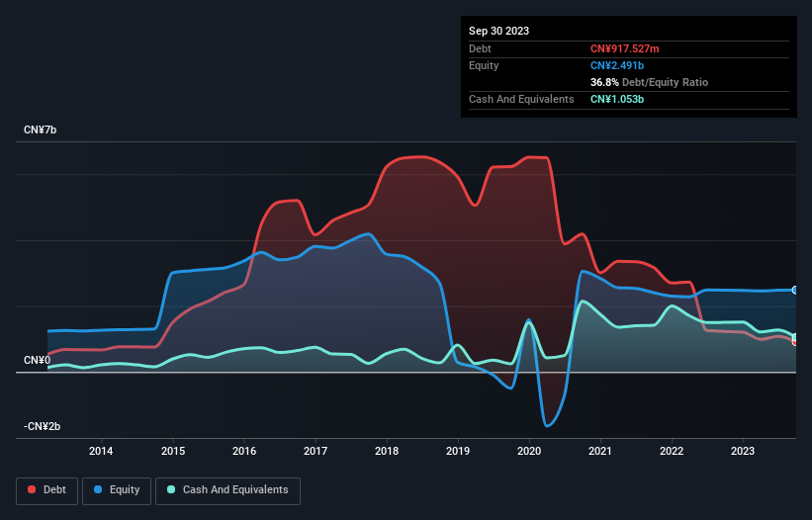Click the CN¥7b y-axis label

[40, 130]
